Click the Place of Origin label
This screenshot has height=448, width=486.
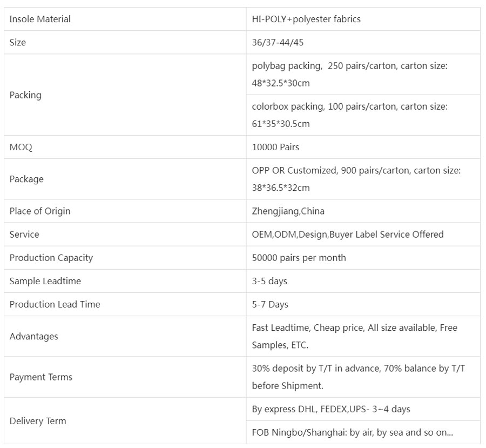[x=40, y=211]
